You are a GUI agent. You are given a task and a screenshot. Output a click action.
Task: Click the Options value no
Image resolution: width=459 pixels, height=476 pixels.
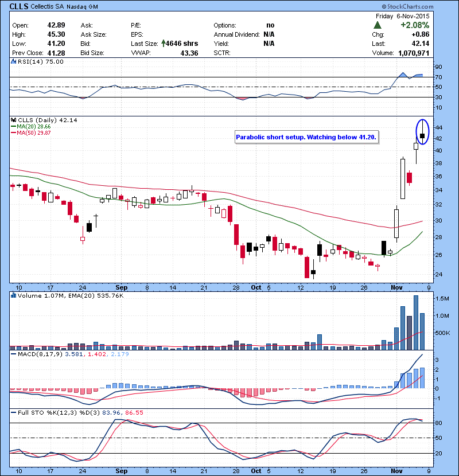click(x=270, y=25)
